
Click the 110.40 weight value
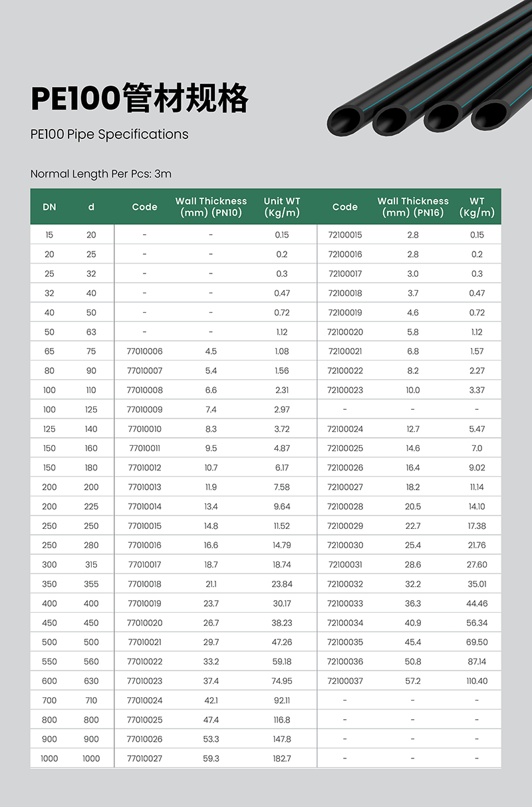click(x=477, y=681)
